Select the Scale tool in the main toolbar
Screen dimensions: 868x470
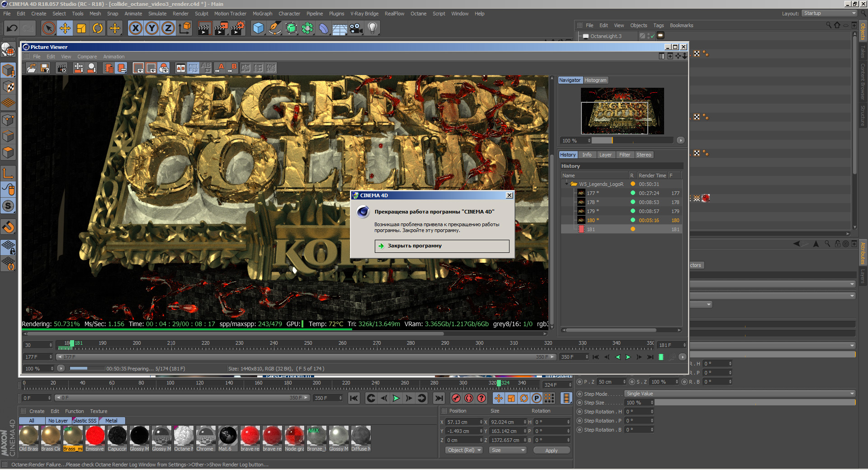81,28
